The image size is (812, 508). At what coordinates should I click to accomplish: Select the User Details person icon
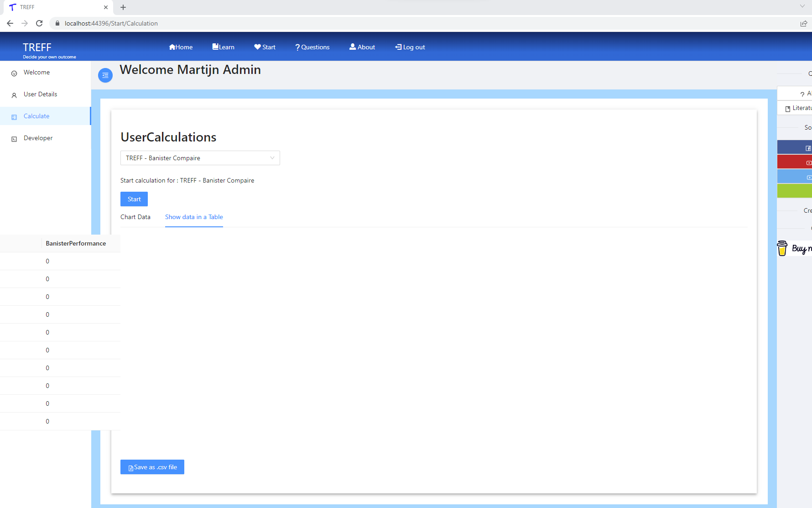(14, 94)
